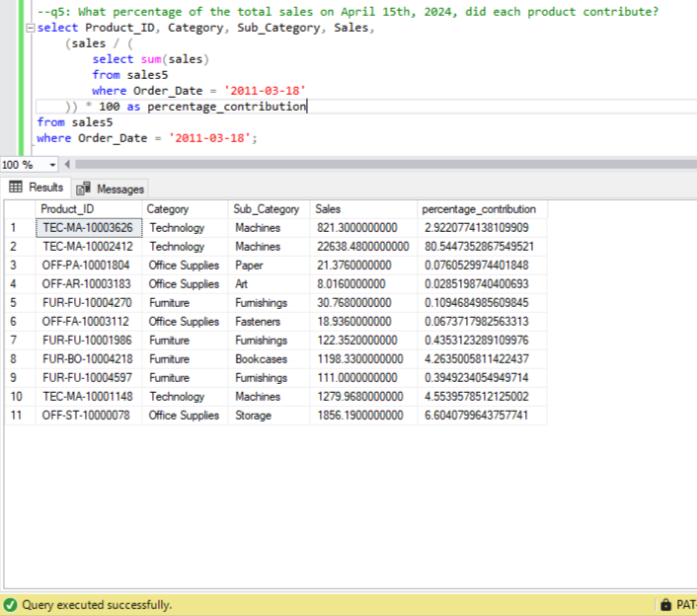Select cell FUR-FU-10001986
This screenshot has height=616, width=697.
(x=89, y=341)
